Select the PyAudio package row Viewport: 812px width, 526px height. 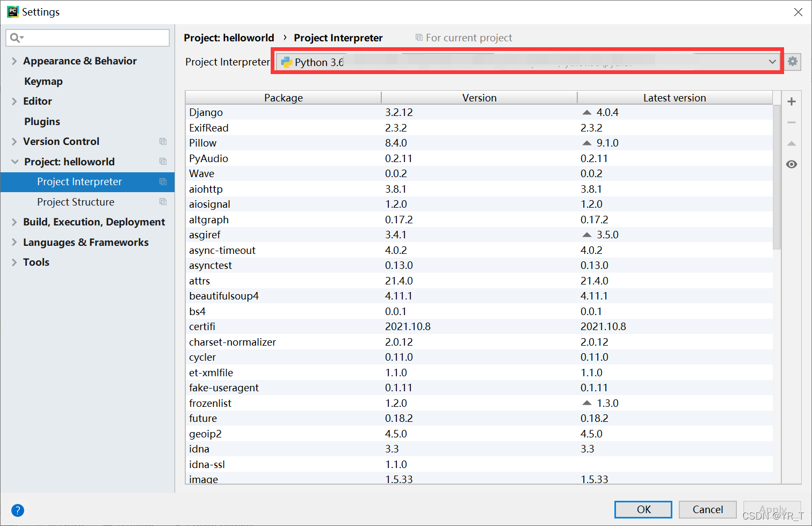click(x=479, y=158)
